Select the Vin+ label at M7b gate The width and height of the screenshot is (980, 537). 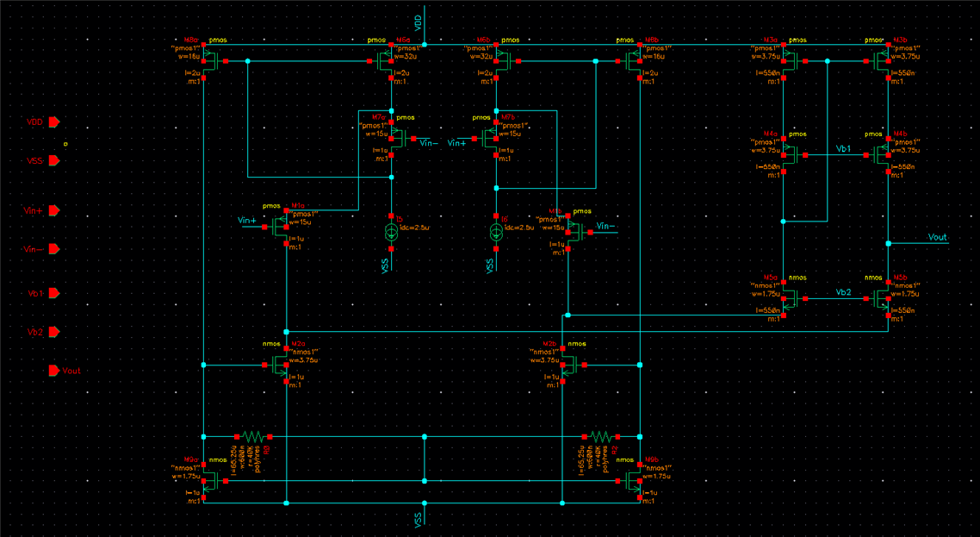pos(457,143)
